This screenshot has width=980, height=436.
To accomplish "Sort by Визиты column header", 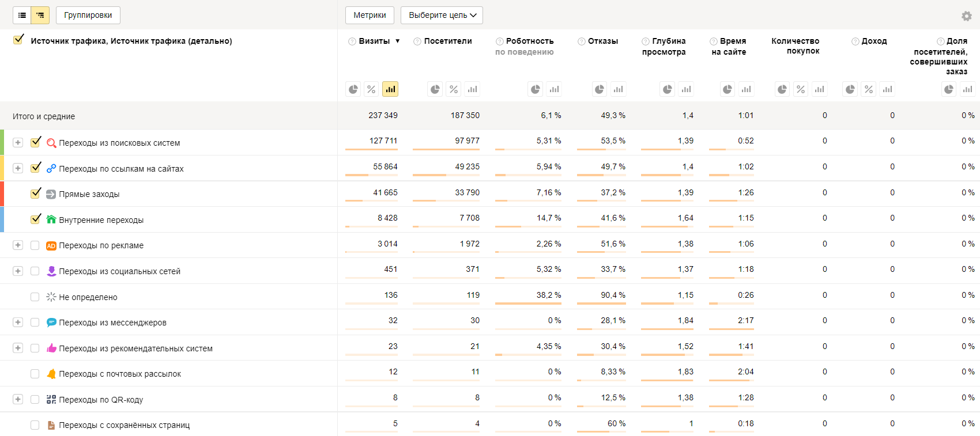I will pos(374,41).
